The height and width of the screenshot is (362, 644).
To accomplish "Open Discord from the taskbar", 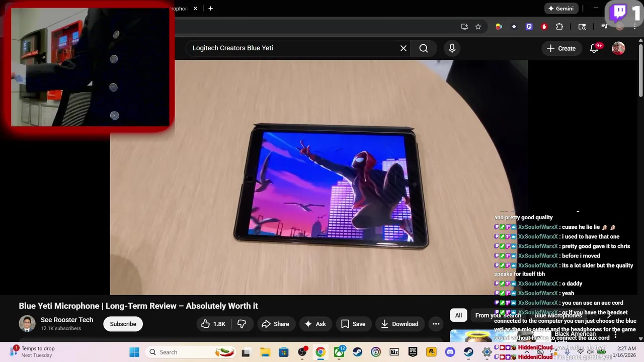I will click(x=450, y=352).
